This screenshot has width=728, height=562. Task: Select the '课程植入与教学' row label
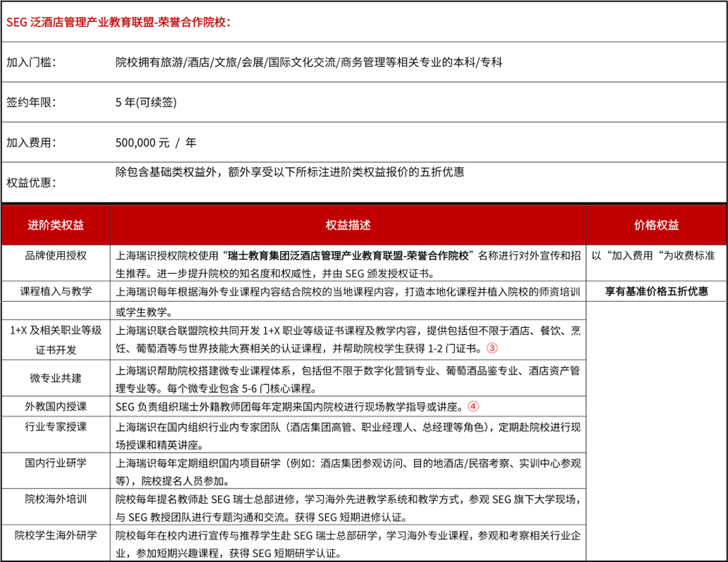click(x=56, y=291)
